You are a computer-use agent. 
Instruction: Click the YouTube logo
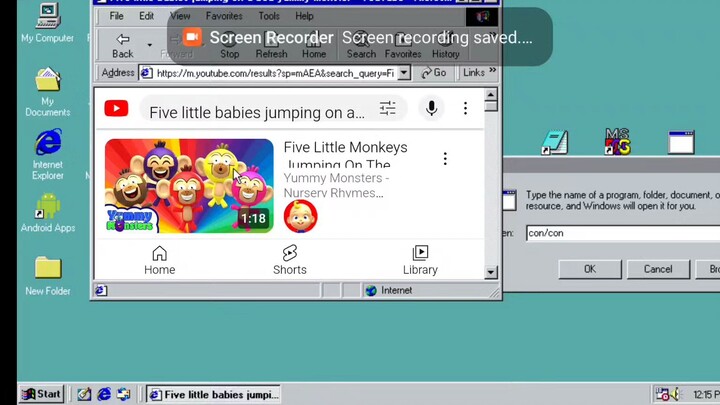116,109
